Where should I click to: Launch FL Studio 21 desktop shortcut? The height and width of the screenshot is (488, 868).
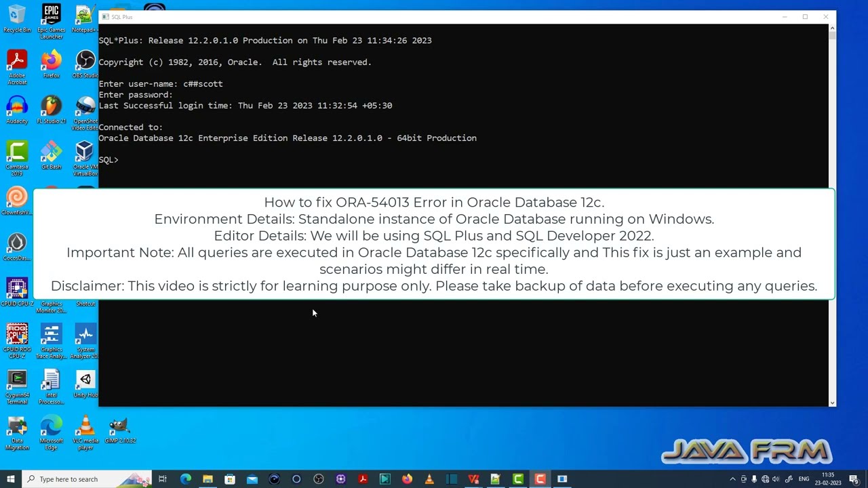tap(51, 110)
